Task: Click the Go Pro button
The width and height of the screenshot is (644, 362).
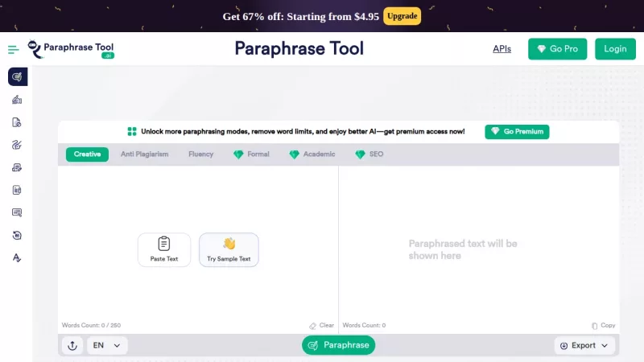Action: 557,49
